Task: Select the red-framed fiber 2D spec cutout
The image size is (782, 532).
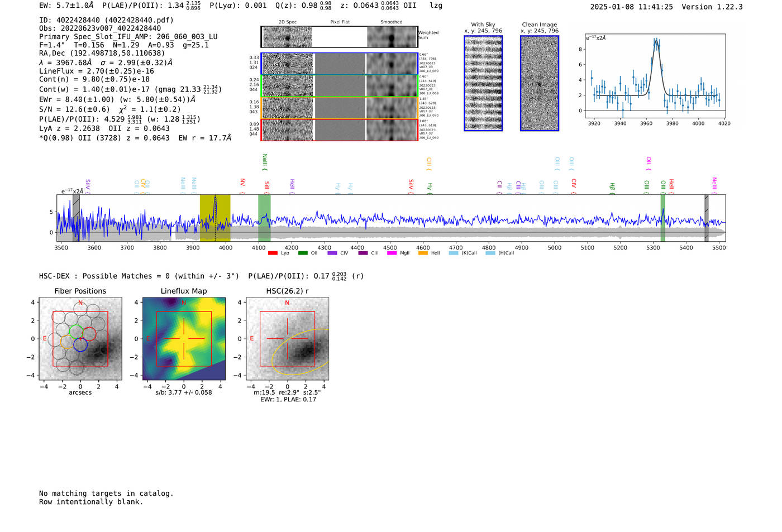Action: [288, 130]
